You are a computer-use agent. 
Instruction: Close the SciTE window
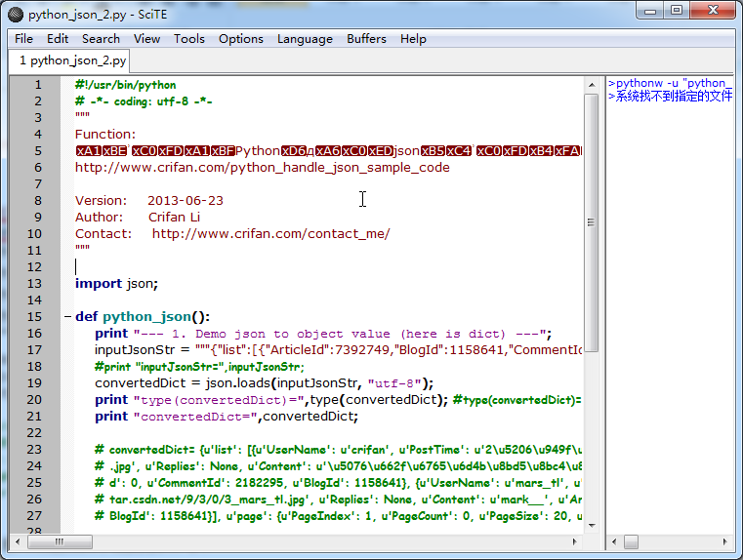pos(713,11)
